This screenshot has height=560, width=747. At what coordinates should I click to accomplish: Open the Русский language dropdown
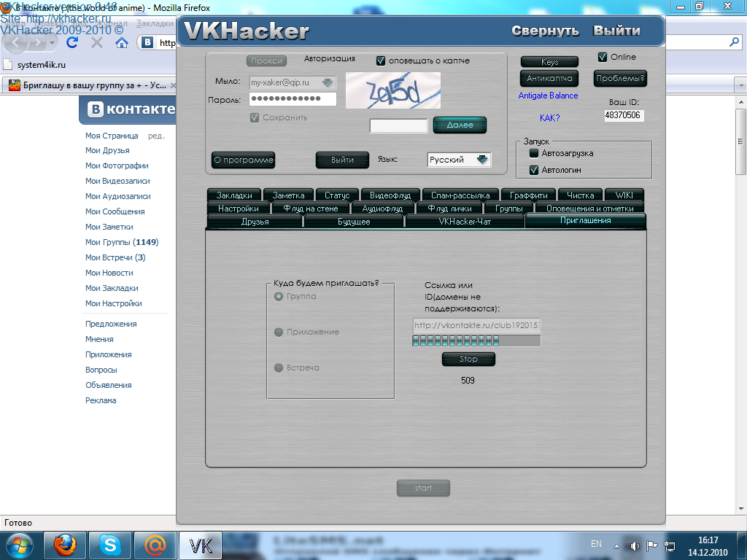482,160
